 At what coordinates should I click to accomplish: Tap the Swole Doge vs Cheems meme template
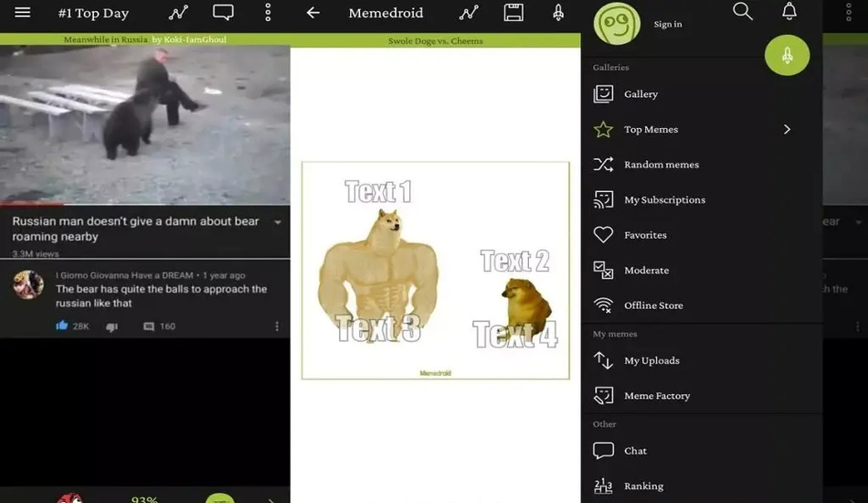click(x=435, y=270)
